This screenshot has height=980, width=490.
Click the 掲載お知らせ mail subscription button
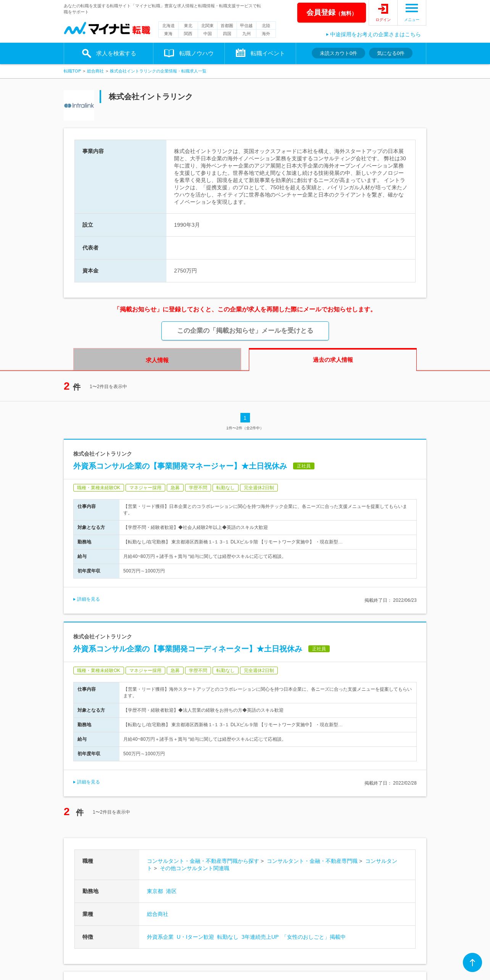coord(245,330)
